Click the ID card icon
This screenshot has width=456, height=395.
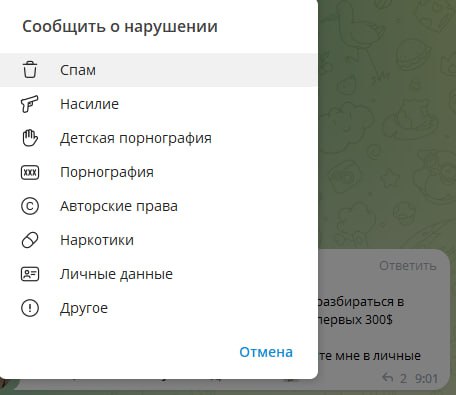coord(30,274)
